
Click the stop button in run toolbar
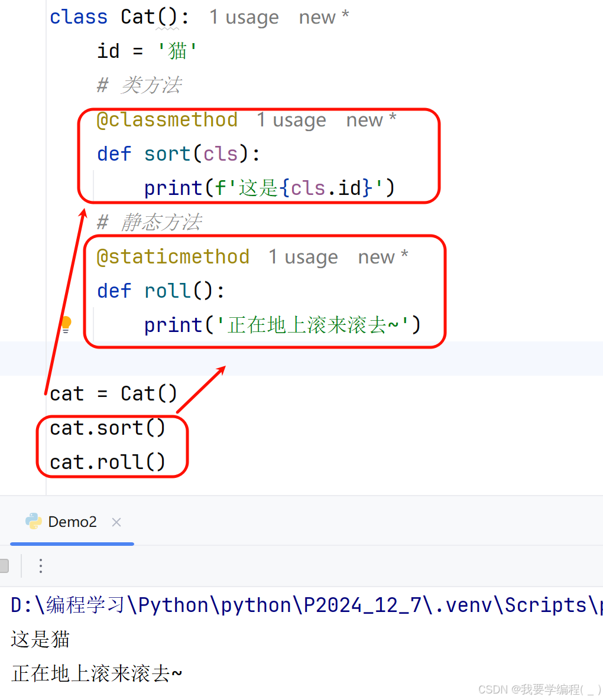[4, 566]
